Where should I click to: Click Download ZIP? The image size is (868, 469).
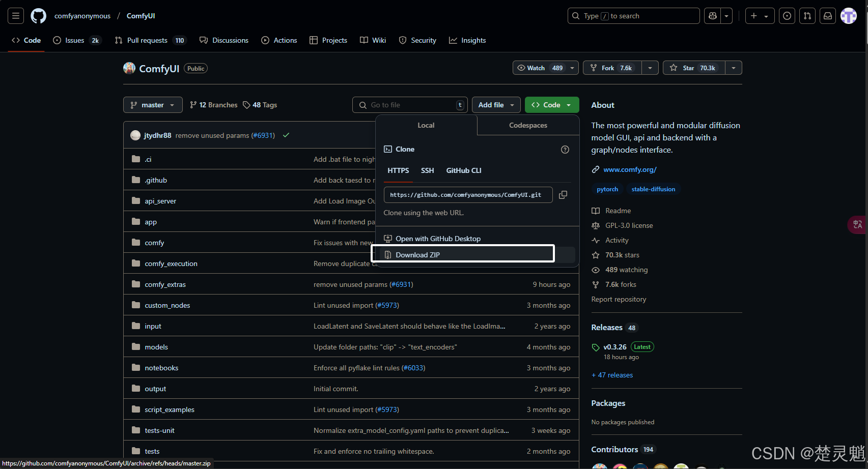point(478,255)
